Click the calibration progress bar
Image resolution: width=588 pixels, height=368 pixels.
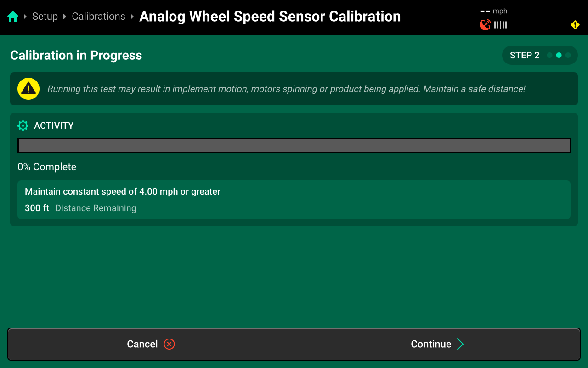point(294,146)
